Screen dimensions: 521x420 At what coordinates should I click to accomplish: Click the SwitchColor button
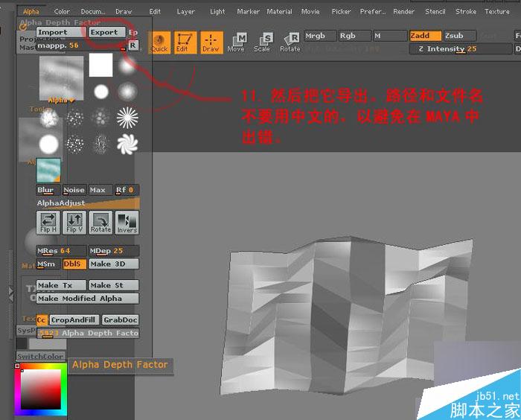click(41, 356)
